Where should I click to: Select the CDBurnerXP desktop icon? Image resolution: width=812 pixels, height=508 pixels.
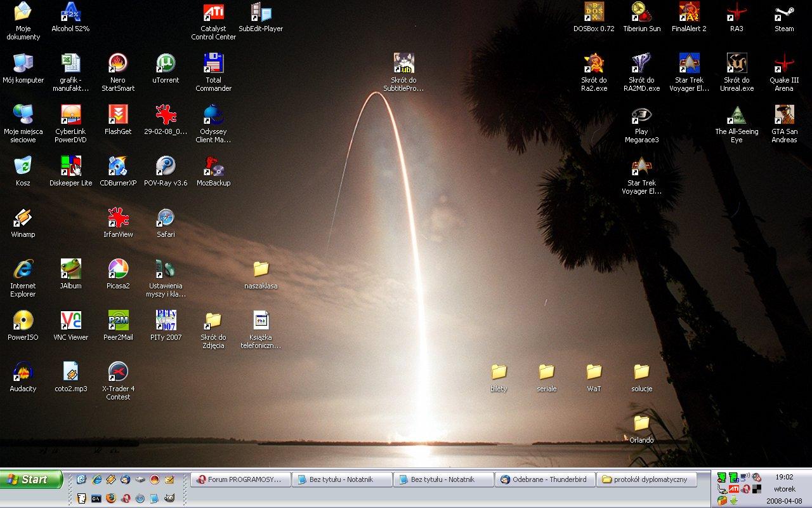tap(118, 171)
